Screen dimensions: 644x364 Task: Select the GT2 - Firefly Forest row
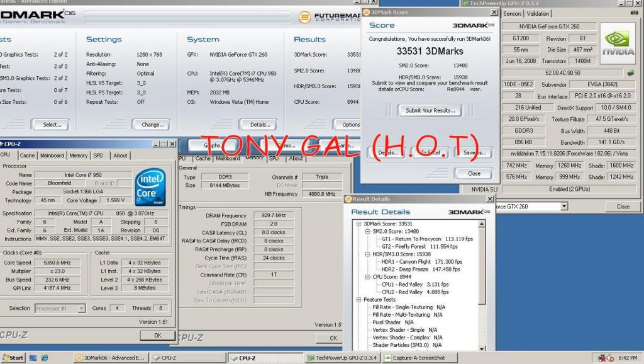(x=419, y=246)
